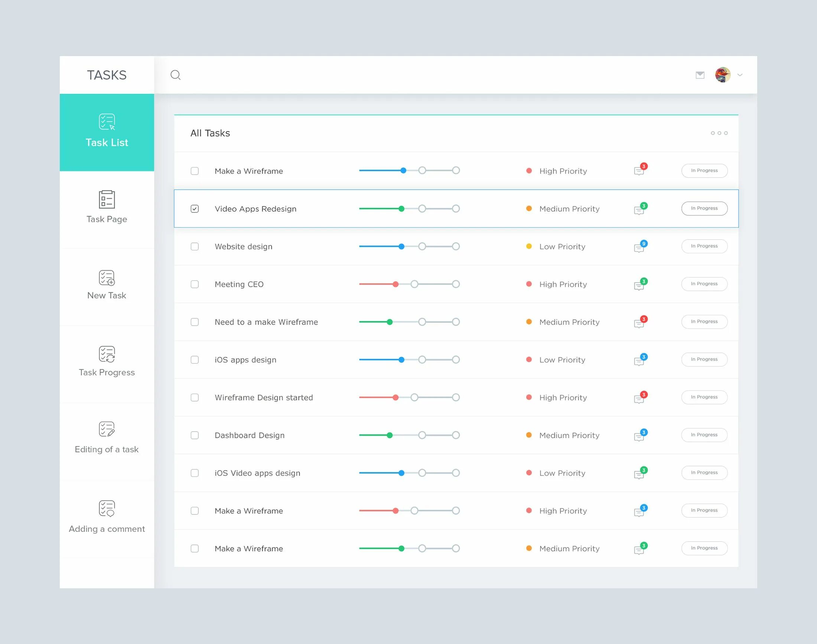Select the Task List tab
817x644 pixels.
click(107, 132)
